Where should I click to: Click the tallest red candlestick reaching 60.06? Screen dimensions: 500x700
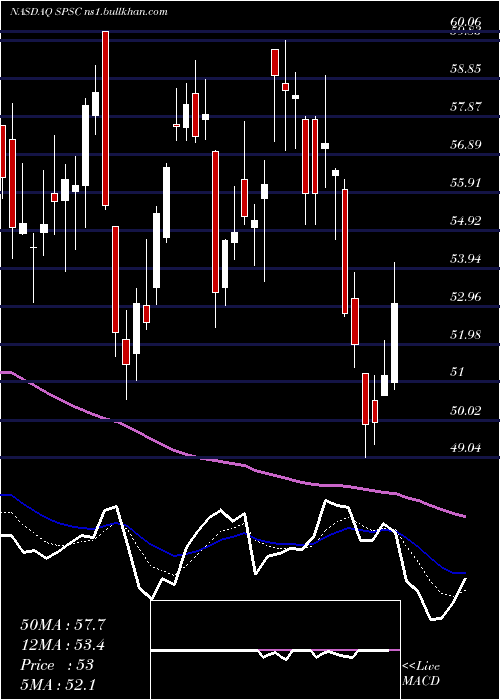tap(105, 118)
